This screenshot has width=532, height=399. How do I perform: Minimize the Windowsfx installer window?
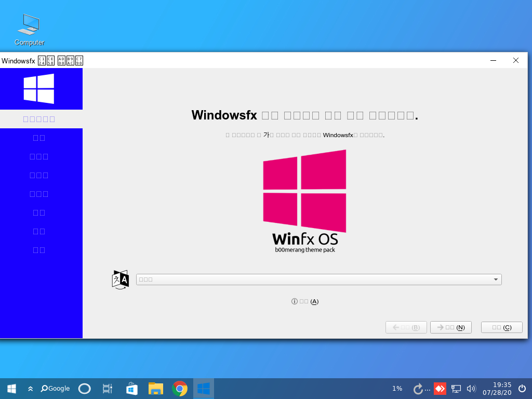click(494, 60)
